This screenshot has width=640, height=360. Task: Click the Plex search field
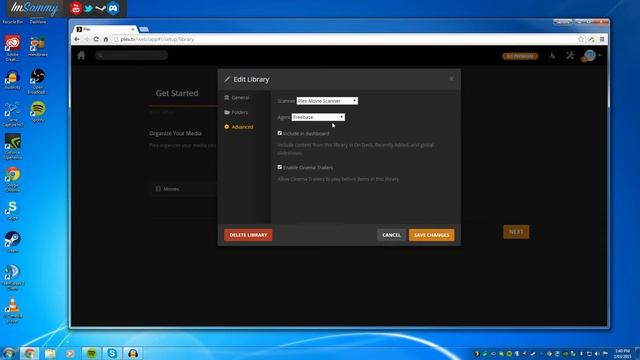131,55
